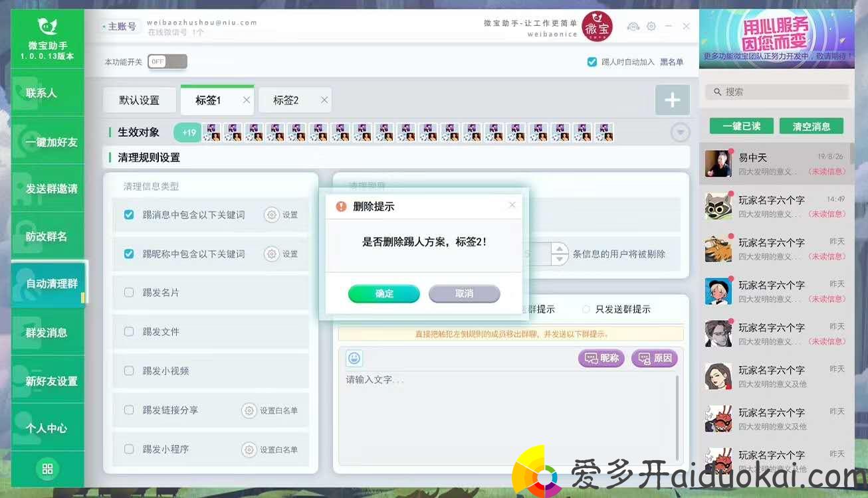Uncheck 踢人时自动加入黑名单
Viewport: 868px width, 498px height.
[x=592, y=62]
